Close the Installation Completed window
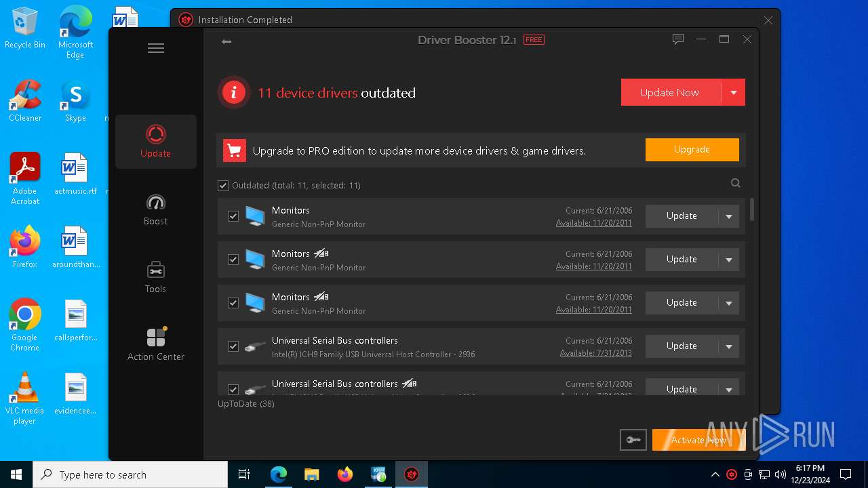 (768, 20)
